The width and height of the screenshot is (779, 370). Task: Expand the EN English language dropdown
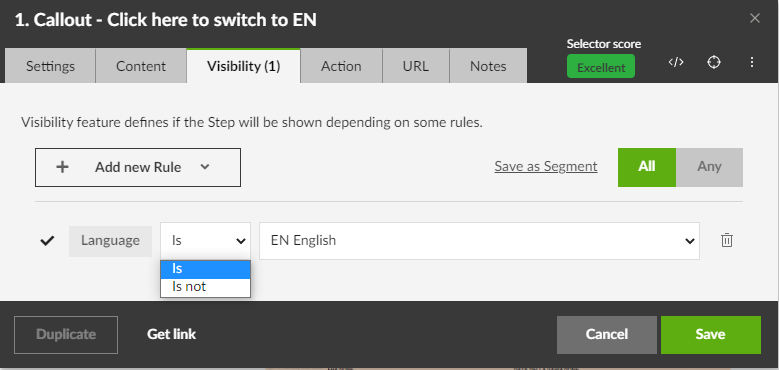pyautogui.click(x=479, y=241)
